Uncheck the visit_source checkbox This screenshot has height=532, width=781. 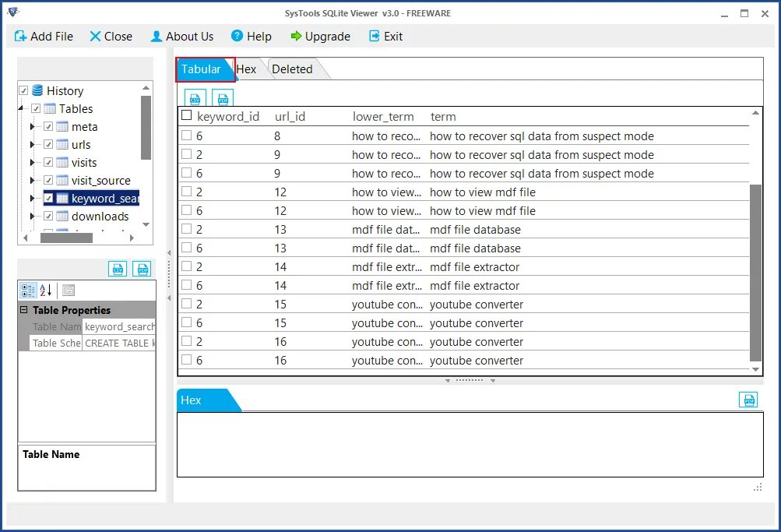(48, 181)
